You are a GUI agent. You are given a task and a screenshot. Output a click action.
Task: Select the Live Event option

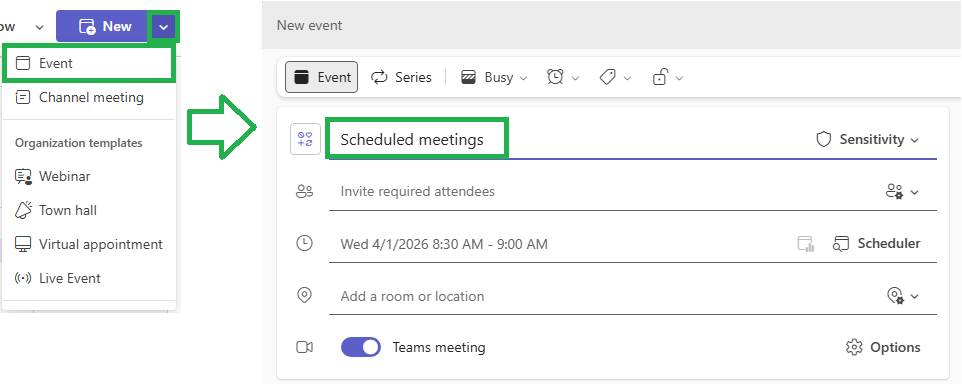88,278
